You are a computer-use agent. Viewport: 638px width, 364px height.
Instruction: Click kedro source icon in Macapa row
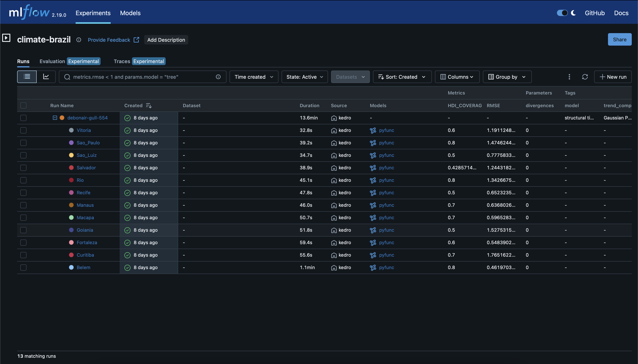click(x=334, y=218)
